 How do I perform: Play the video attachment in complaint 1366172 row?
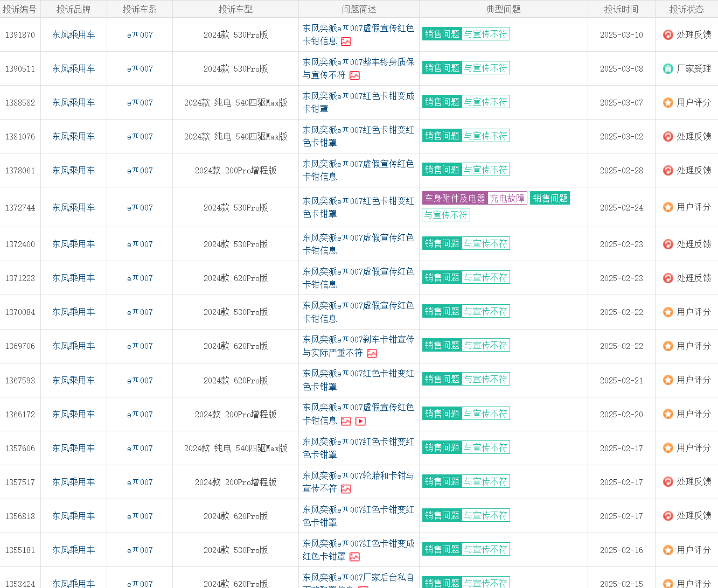coord(360,422)
